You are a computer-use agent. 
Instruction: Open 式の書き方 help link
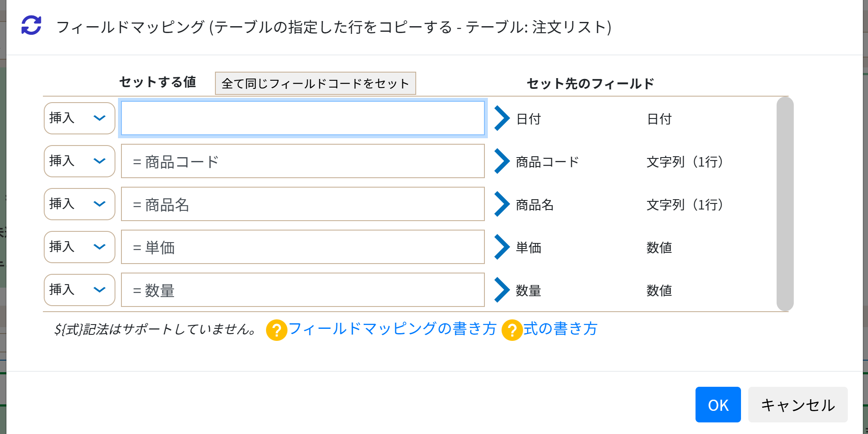(560, 329)
